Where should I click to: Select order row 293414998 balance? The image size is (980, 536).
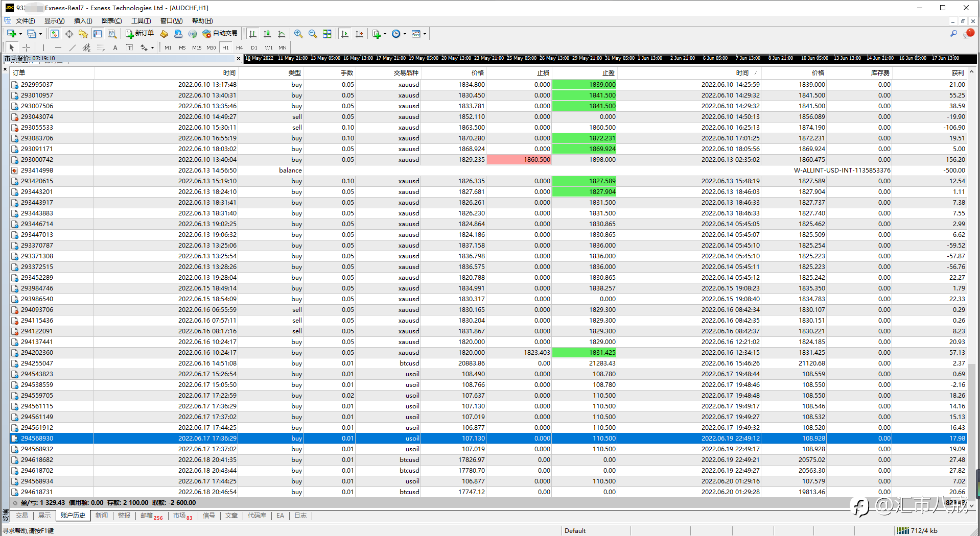tap(489, 170)
